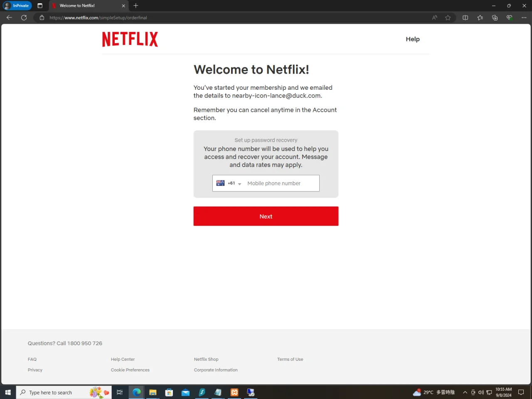This screenshot has width=532, height=399.
Task: Open Mail app from taskbar
Action: 185,392
